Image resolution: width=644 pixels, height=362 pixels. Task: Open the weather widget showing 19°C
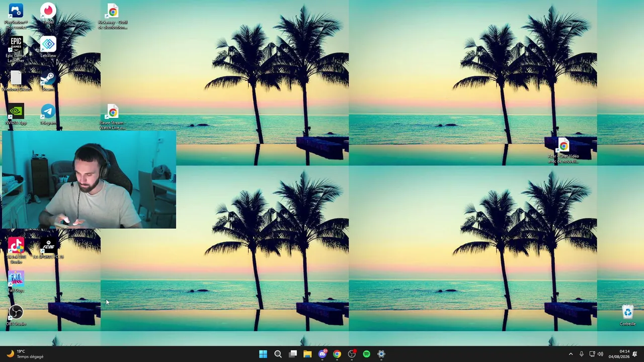tap(25, 354)
